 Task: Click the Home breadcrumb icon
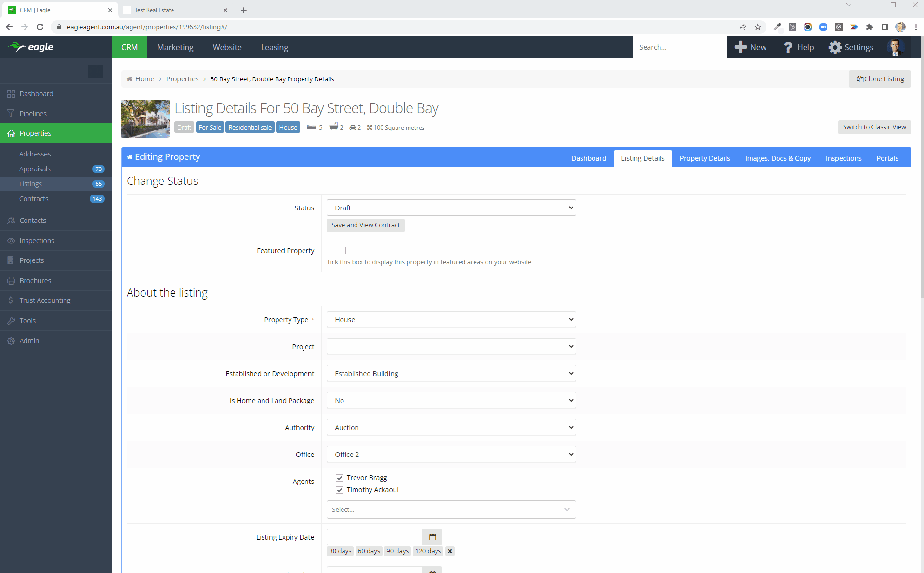pyautogui.click(x=130, y=79)
